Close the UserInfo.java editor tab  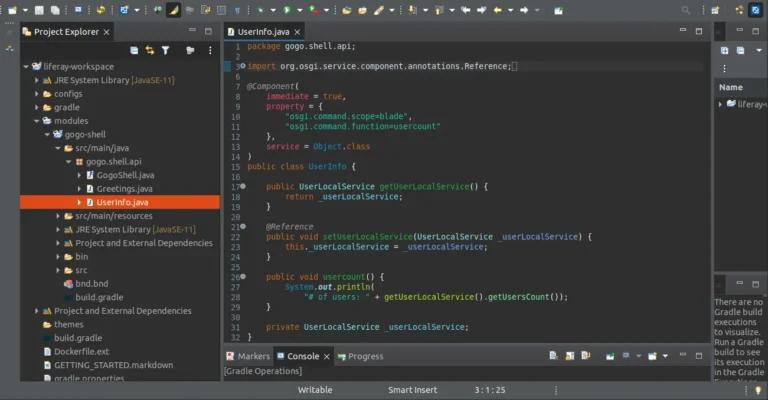[299, 32]
